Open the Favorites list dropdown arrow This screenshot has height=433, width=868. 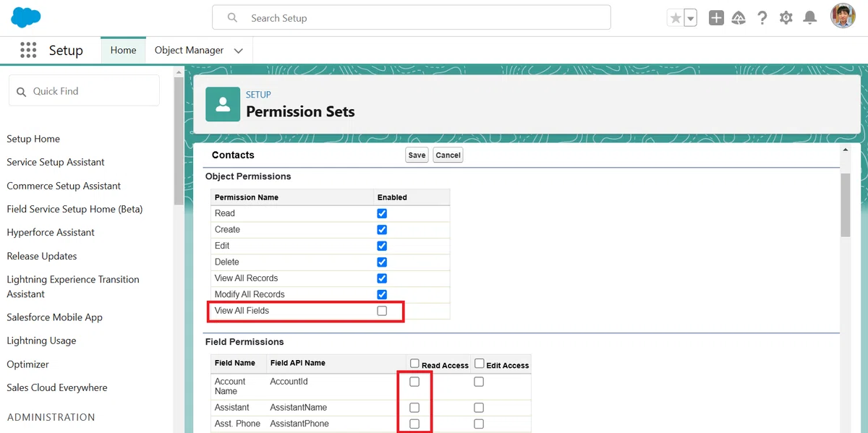(691, 18)
